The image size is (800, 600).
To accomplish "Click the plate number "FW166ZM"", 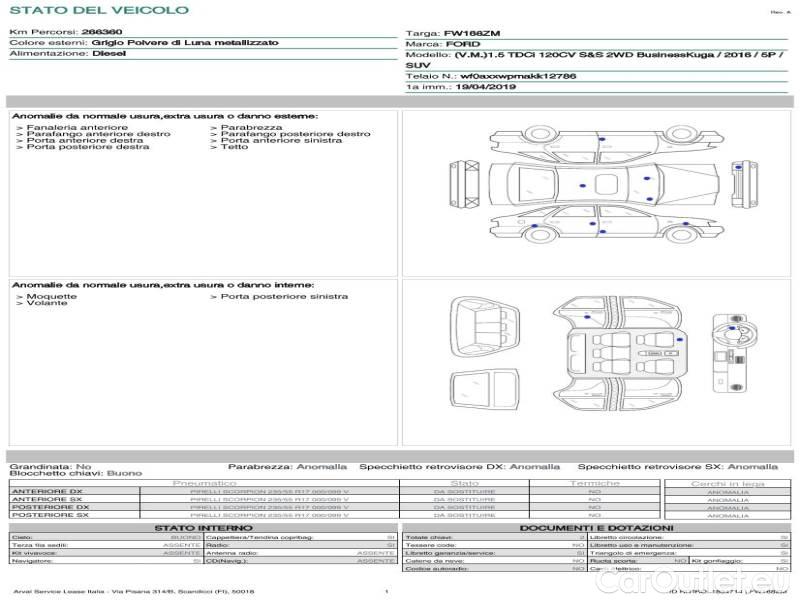I will click(472, 34).
